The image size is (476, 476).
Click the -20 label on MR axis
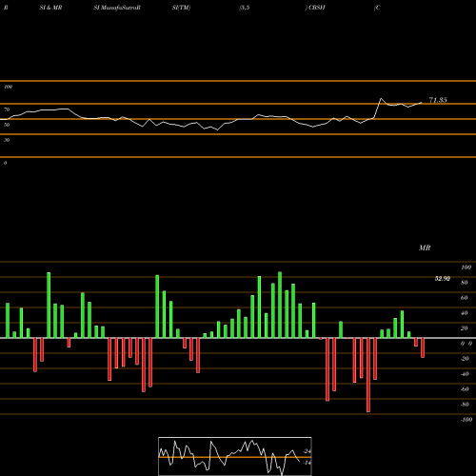(x=465, y=359)
